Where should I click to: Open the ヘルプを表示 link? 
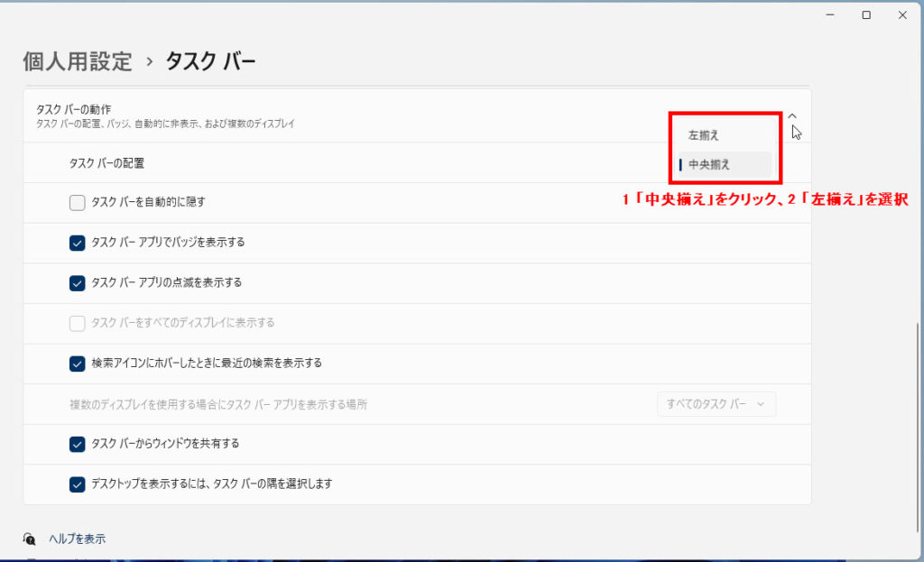[77, 539]
